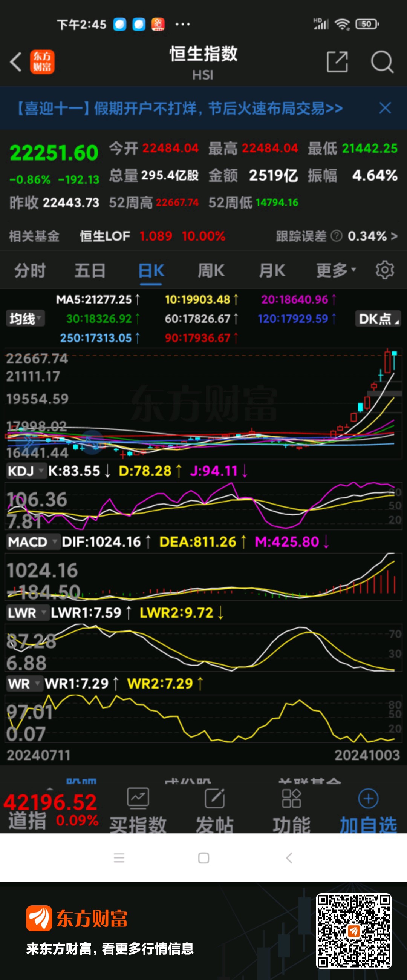Add to watchlist with 加自选 plus
407x980 pixels.
click(x=368, y=798)
